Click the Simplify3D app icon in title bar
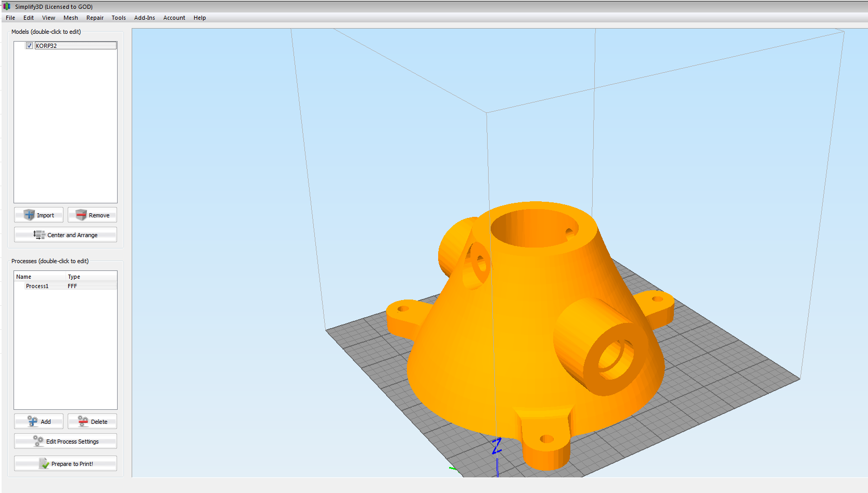Screen dimensions: 868x493 click(x=7, y=6)
